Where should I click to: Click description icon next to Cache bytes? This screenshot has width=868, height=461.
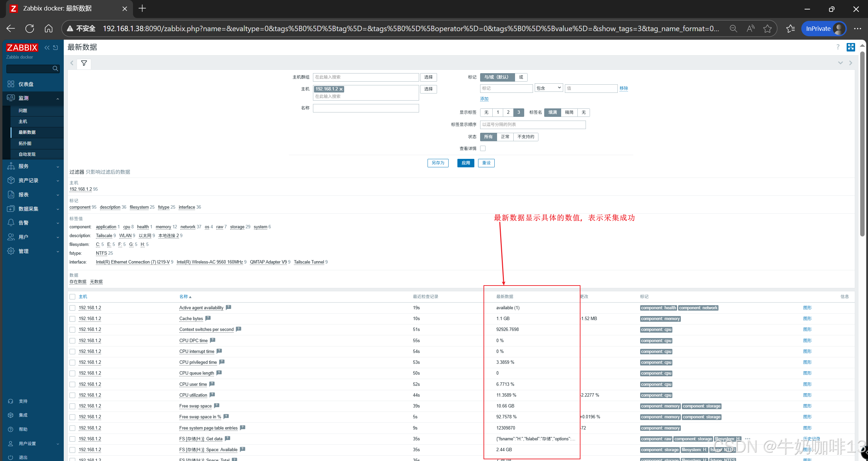(x=208, y=318)
